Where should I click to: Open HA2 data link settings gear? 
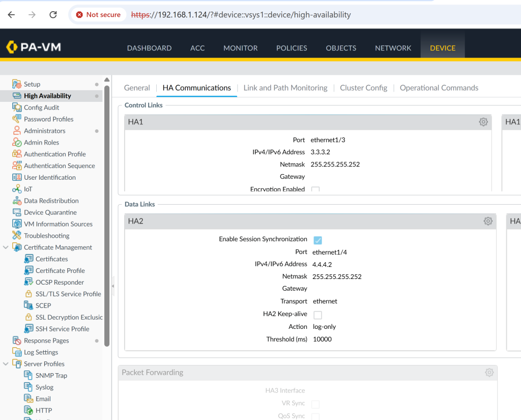[x=488, y=221]
